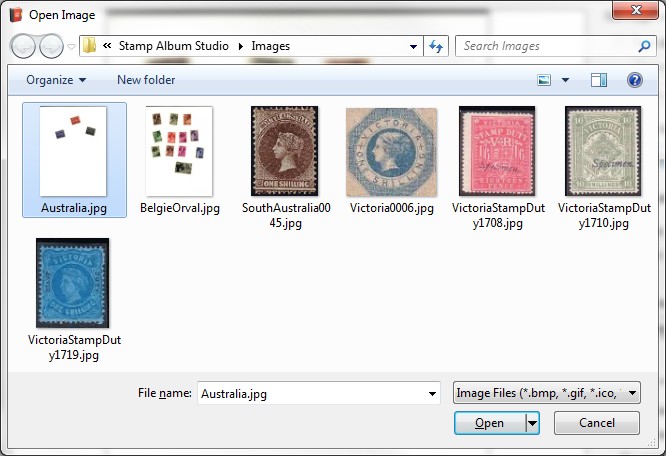
Task: Select the BelgieOrval.jpg thumbnail
Action: tap(179, 151)
